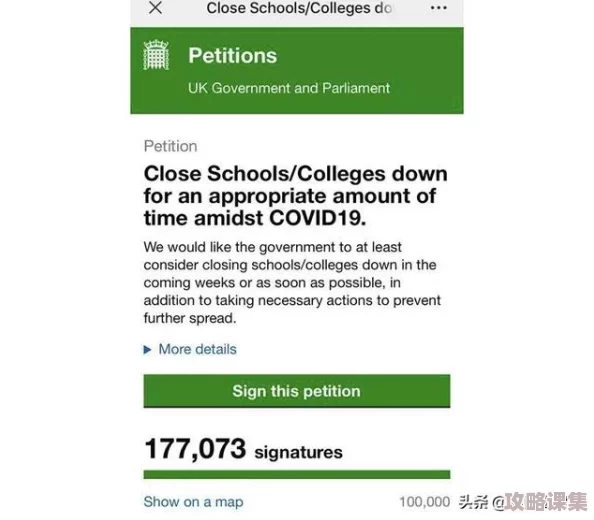
Task: Select the grey "Petition" label
Action: pos(170,147)
